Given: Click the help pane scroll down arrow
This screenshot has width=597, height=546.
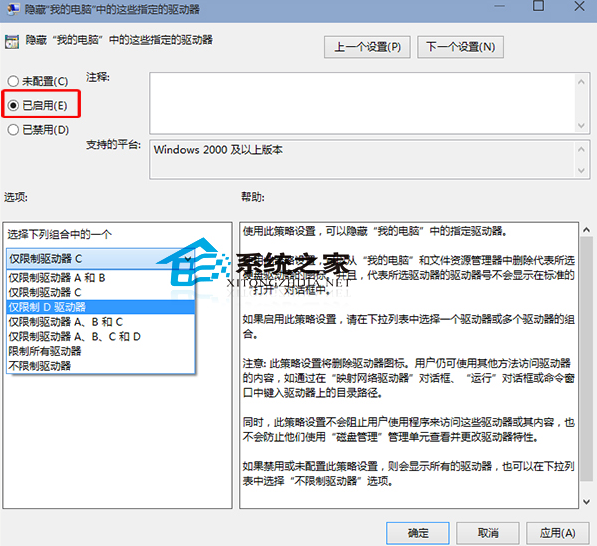Looking at the screenshot, I should point(586,502).
